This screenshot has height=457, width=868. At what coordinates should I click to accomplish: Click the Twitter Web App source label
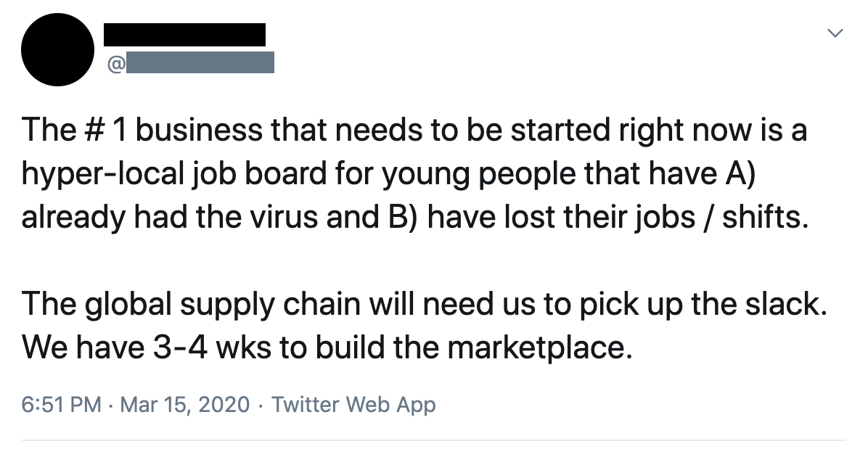pyautogui.click(x=353, y=405)
